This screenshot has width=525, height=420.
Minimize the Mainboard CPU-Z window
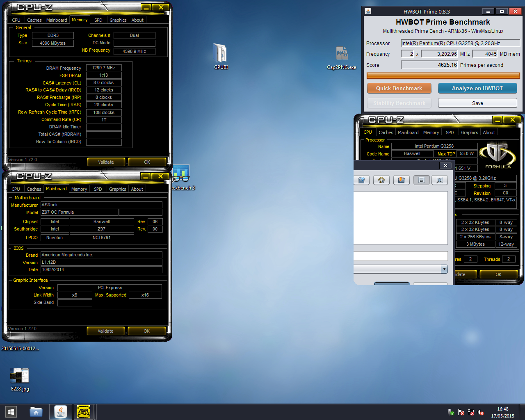pyautogui.click(x=146, y=176)
